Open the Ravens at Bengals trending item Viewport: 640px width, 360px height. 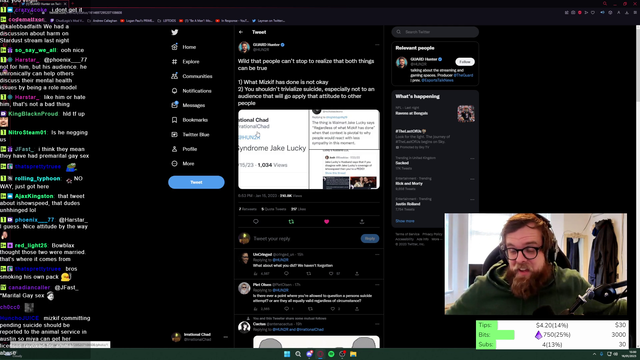[x=435, y=113]
